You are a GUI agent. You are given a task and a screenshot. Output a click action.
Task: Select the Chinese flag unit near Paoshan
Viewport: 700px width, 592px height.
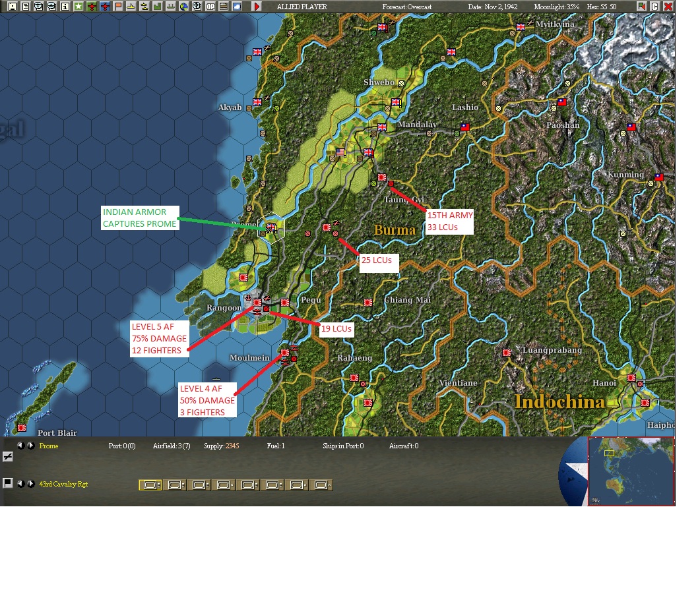[562, 102]
